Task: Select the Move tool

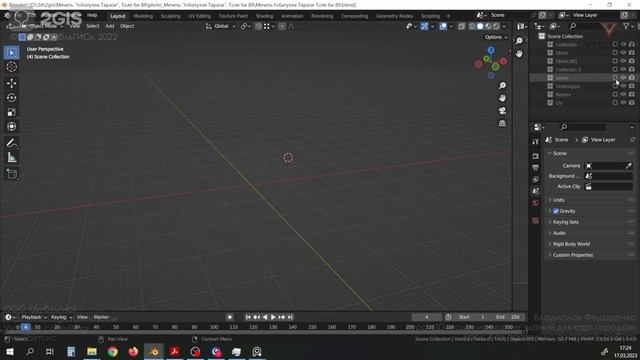Action: pyautogui.click(x=11, y=83)
